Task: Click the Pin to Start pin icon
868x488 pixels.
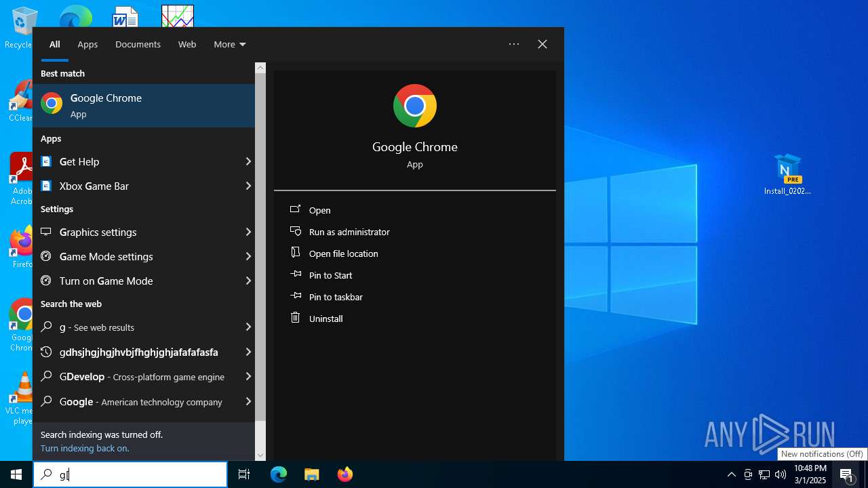Action: click(295, 274)
